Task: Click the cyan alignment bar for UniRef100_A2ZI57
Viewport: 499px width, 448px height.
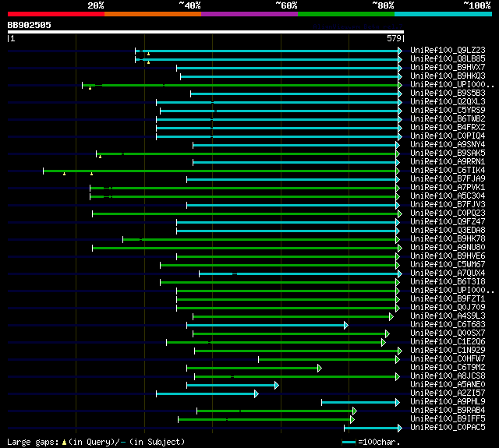Action: coord(207,394)
